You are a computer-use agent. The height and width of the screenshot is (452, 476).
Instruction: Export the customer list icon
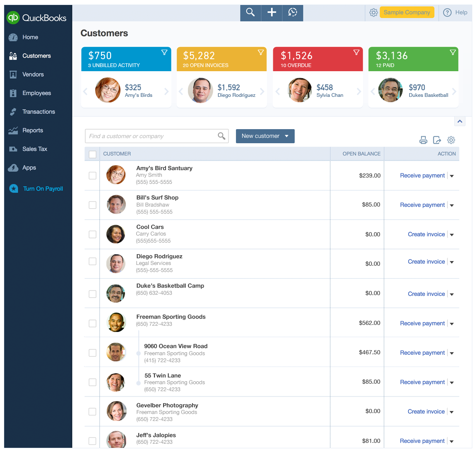click(437, 140)
